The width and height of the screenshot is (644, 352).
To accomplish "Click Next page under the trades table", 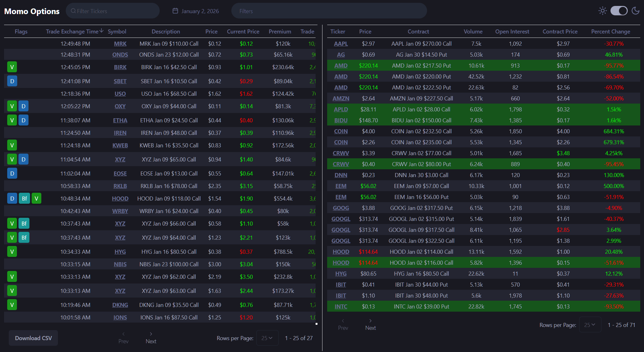I will (151, 338).
